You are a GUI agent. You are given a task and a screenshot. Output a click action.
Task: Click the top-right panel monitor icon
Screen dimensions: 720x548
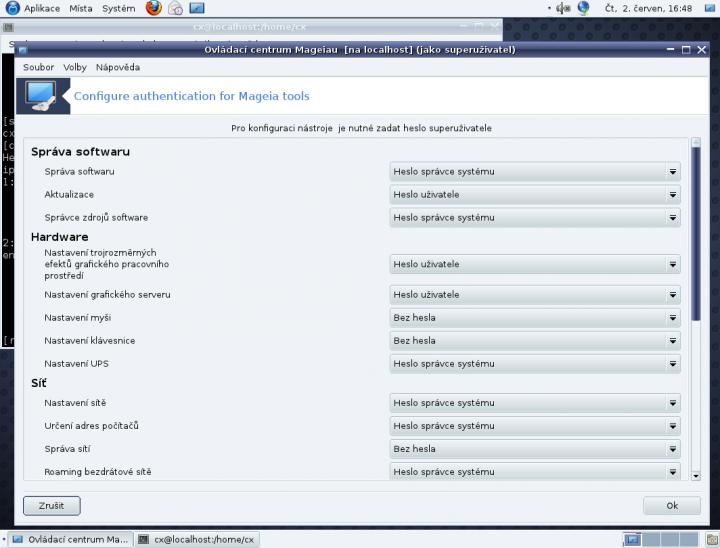(710, 8)
